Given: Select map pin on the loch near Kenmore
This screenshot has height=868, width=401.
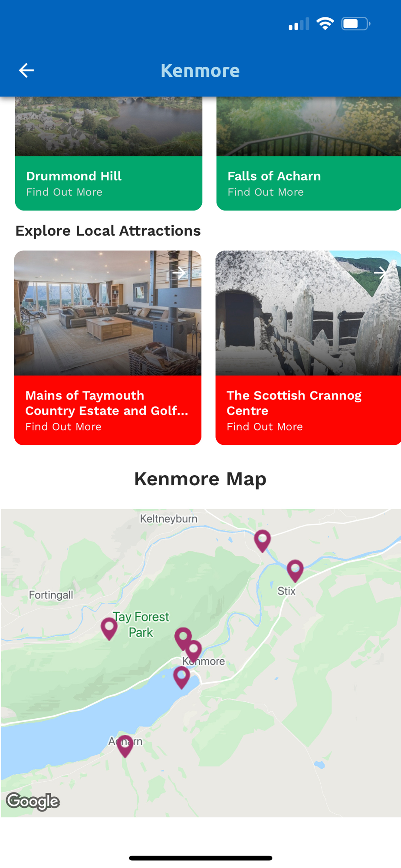Looking at the screenshot, I should (x=181, y=677).
